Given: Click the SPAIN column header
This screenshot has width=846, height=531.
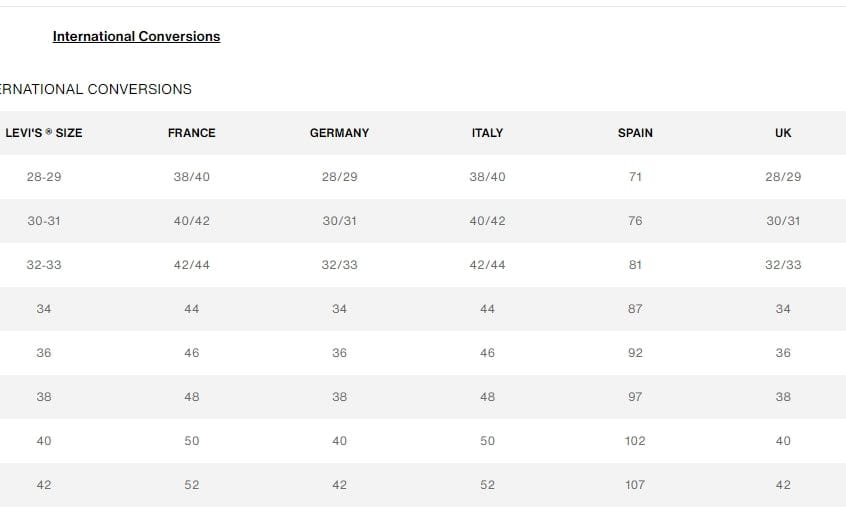Looking at the screenshot, I should tap(635, 133).
